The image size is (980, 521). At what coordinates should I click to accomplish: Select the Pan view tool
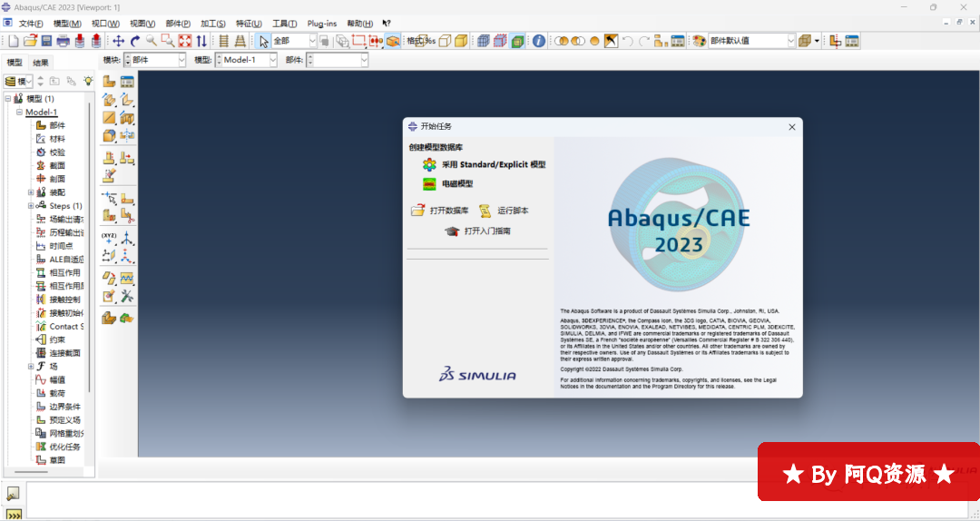point(118,41)
